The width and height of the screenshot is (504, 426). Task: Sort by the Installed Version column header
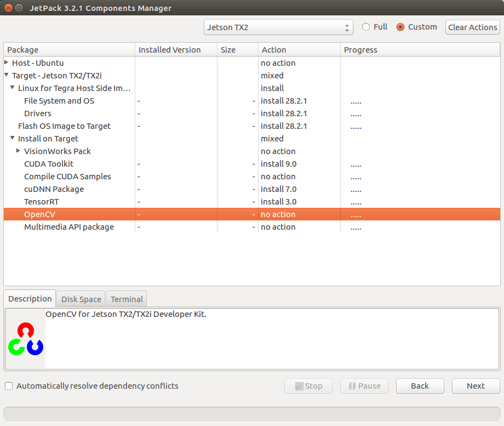[x=170, y=50]
